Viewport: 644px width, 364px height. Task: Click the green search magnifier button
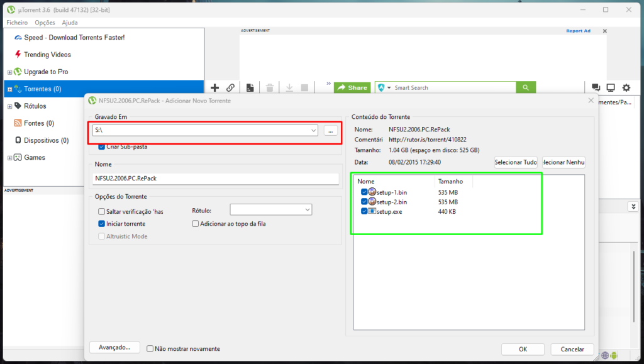tap(526, 87)
